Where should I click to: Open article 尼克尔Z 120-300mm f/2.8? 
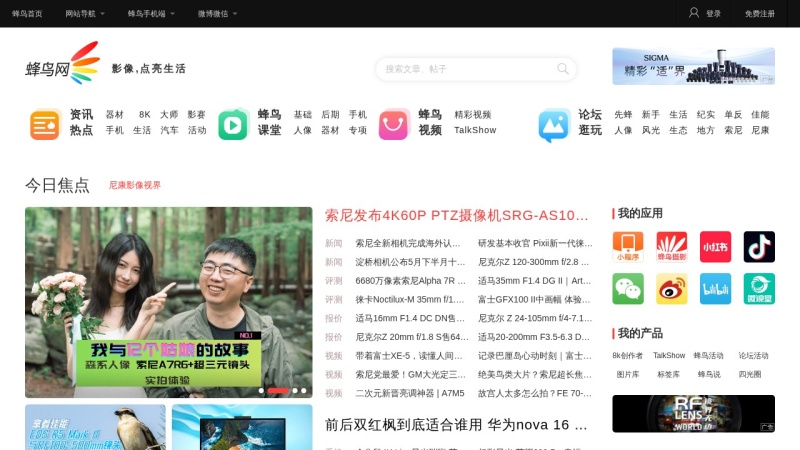click(533, 262)
